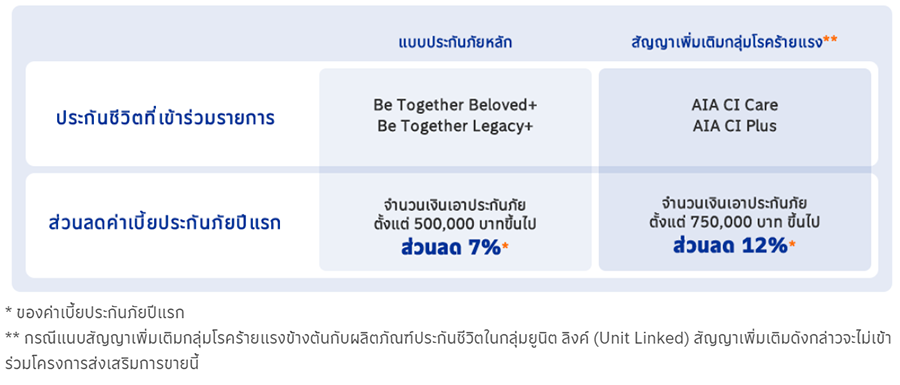
Task: Click the footnote "* ของค่าเบี้ยประกันภัยปีแรก"
Action: tap(94, 313)
